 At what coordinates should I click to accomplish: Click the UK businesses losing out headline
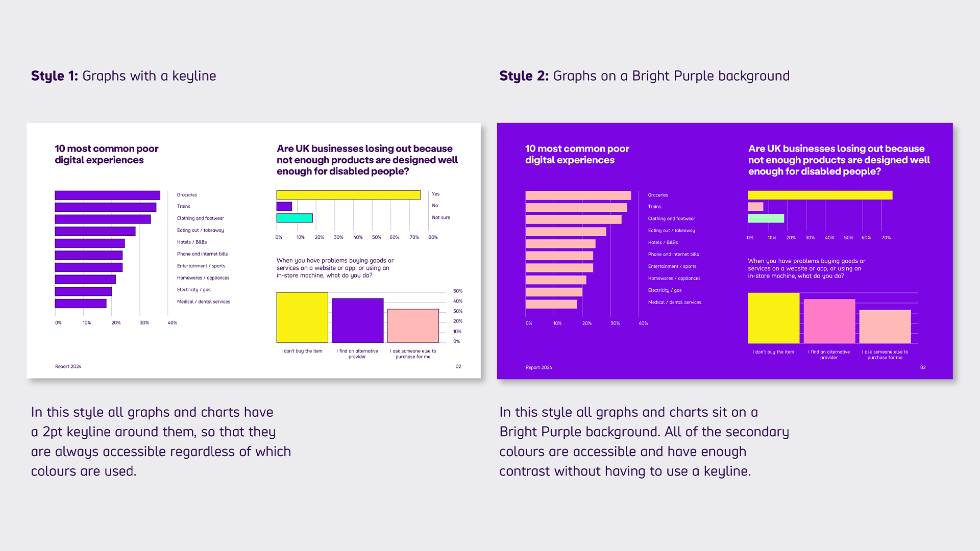click(x=367, y=160)
